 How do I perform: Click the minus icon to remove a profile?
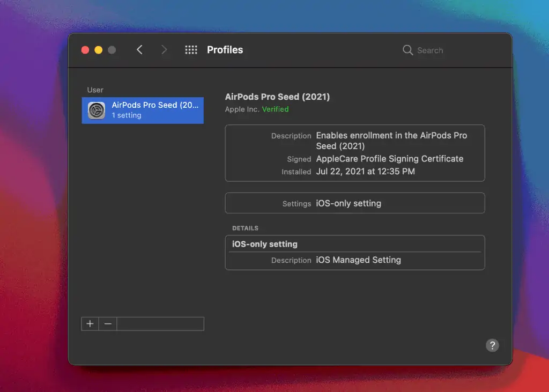[108, 323]
